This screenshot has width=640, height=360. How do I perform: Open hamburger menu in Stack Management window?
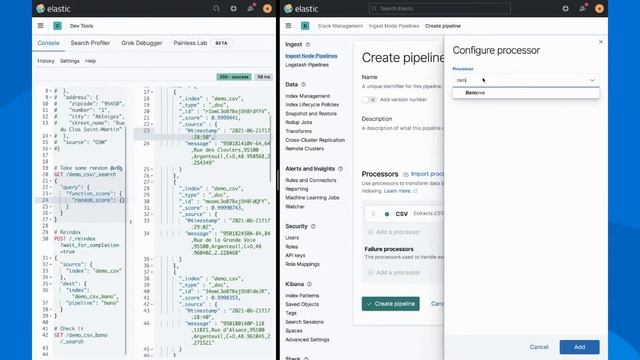[x=289, y=26]
